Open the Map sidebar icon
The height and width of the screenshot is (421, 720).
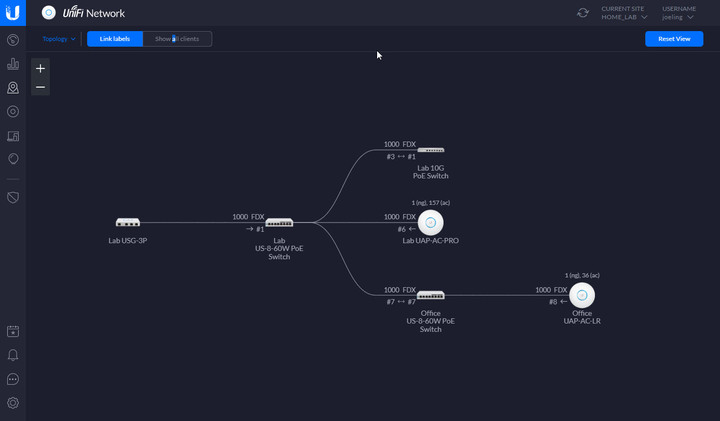tap(13, 88)
